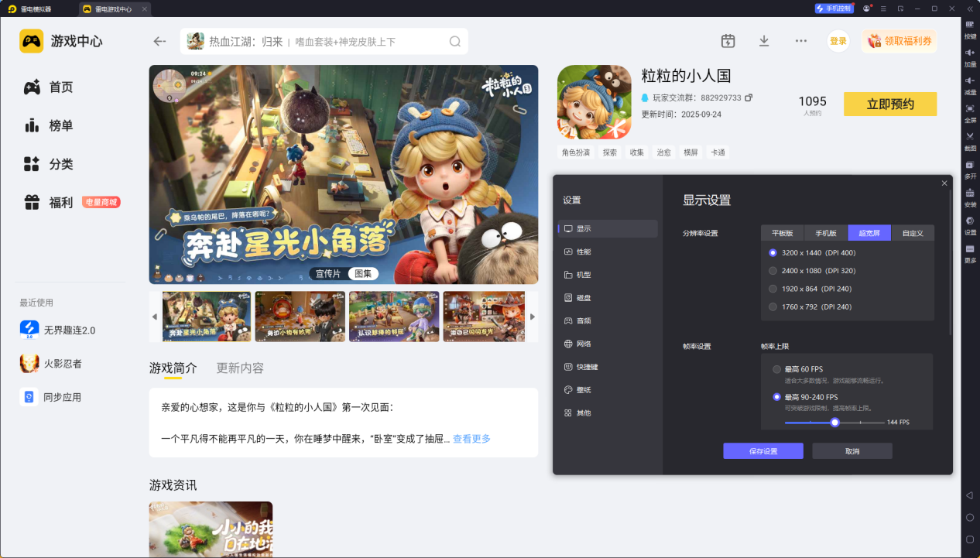Open 设置 settings from right sidebar
The width and height of the screenshot is (980, 558).
(x=970, y=224)
